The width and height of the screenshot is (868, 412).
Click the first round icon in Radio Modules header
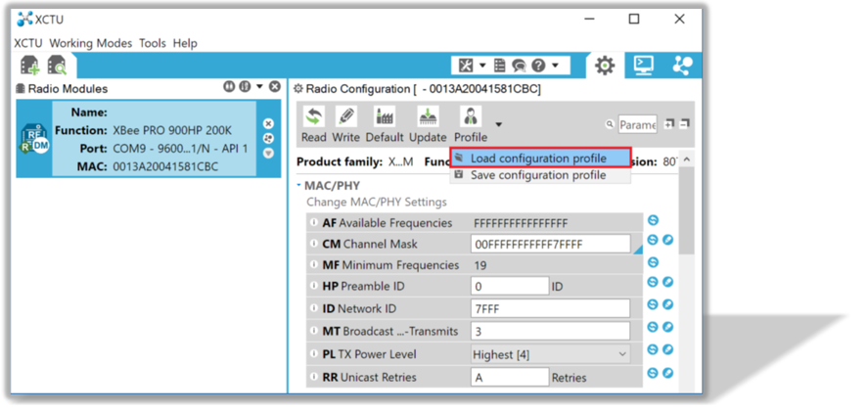point(229,87)
